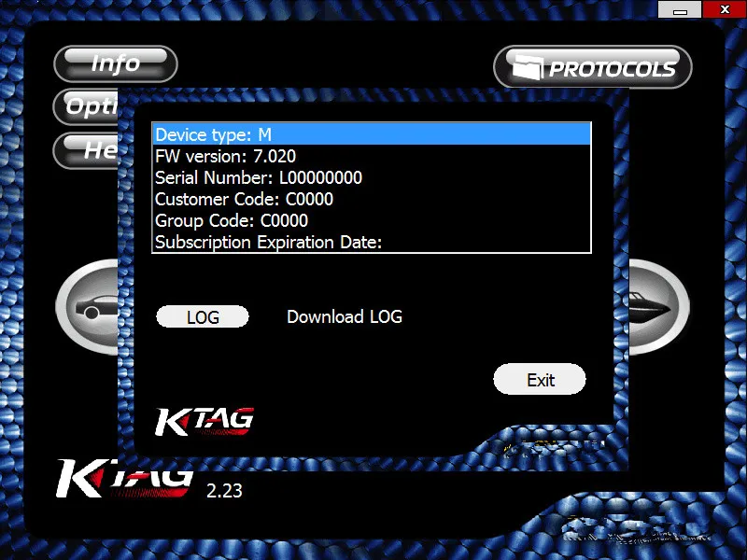Select the boat vehicle icon

click(659, 307)
